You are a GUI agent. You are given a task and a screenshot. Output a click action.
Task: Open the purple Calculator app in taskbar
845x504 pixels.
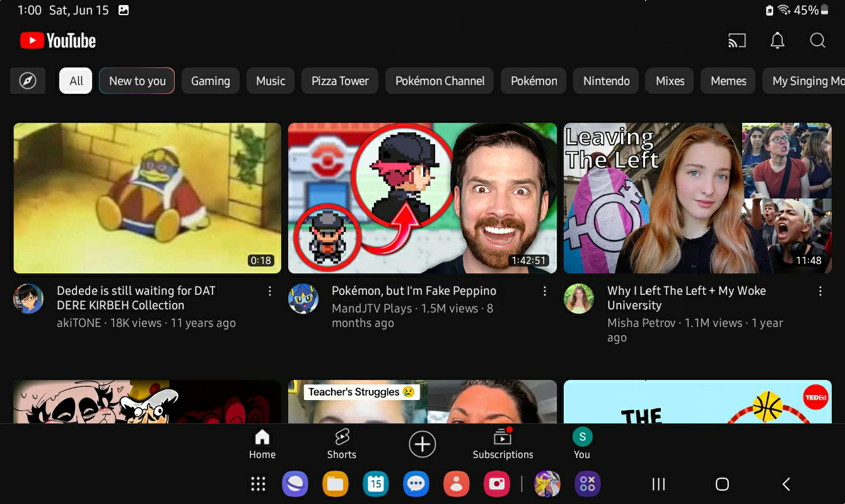coord(588,484)
